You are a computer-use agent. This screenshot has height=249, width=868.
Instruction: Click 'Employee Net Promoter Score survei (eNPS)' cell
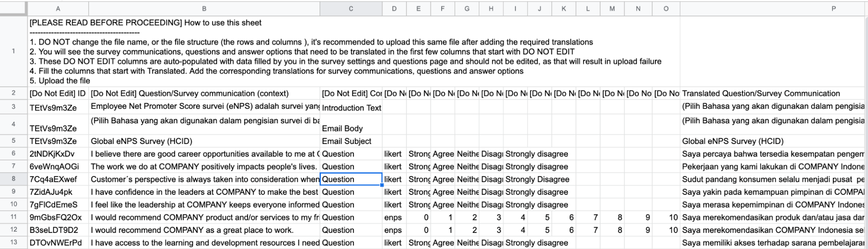click(x=204, y=107)
